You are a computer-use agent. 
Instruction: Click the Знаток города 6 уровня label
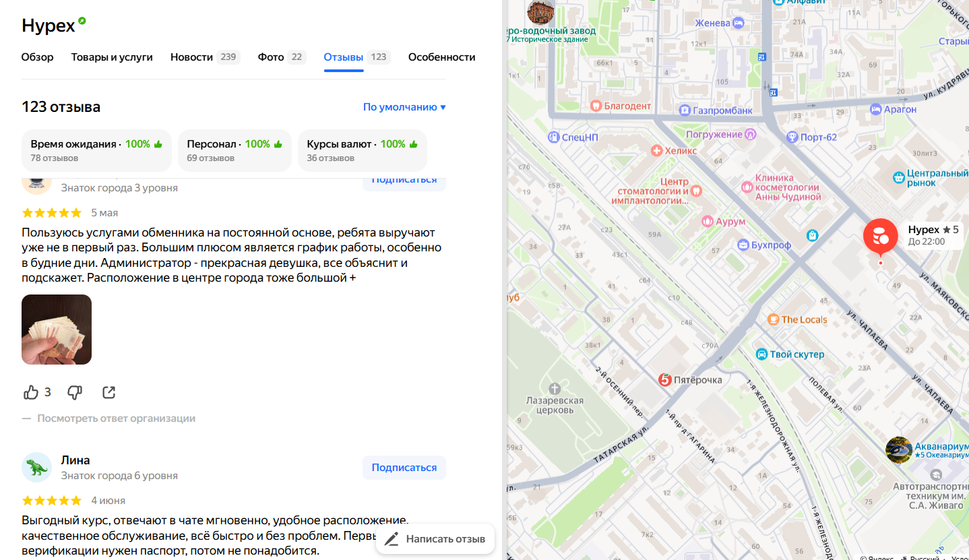(x=119, y=476)
